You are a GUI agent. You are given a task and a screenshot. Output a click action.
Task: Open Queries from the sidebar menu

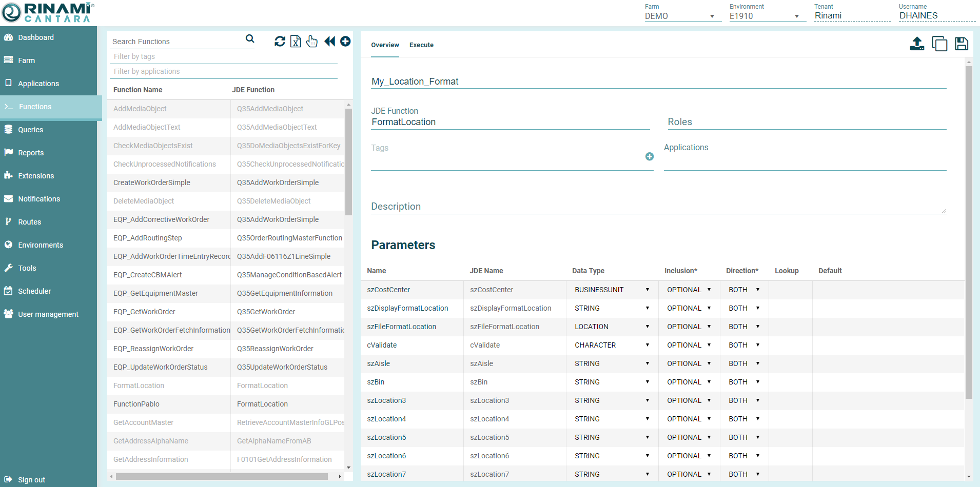31,130
